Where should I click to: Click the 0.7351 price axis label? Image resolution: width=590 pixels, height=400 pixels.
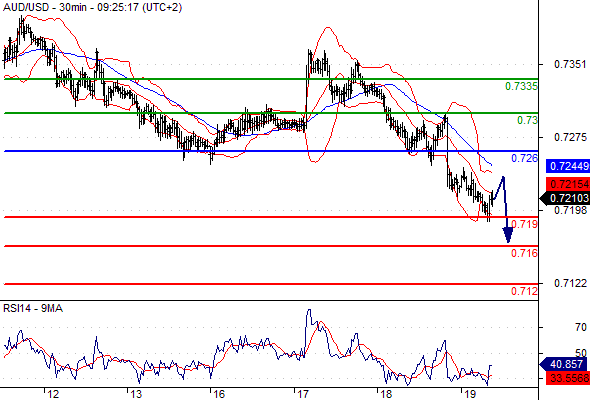point(570,64)
